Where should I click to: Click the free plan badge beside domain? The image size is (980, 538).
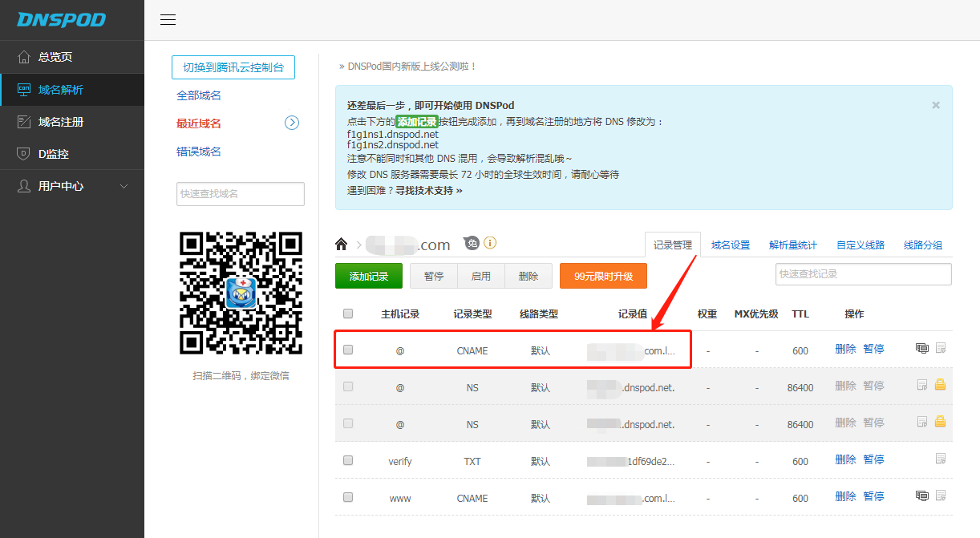point(472,243)
